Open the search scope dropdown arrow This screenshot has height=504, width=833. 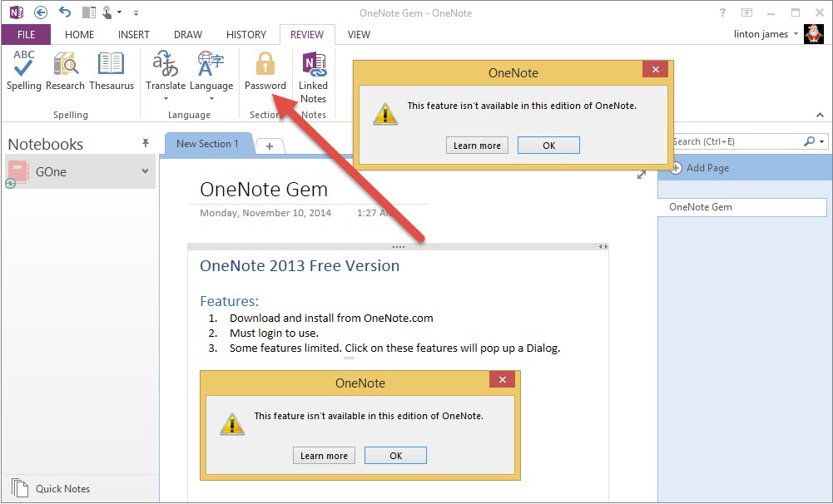pyautogui.click(x=822, y=141)
